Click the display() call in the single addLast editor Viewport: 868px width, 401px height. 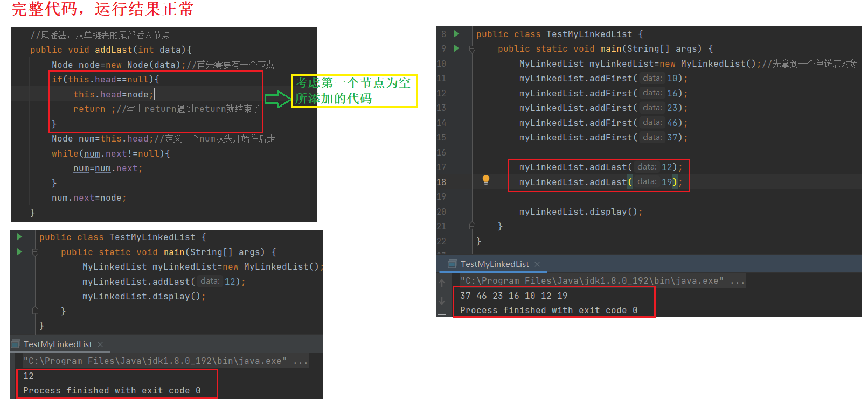pos(144,296)
